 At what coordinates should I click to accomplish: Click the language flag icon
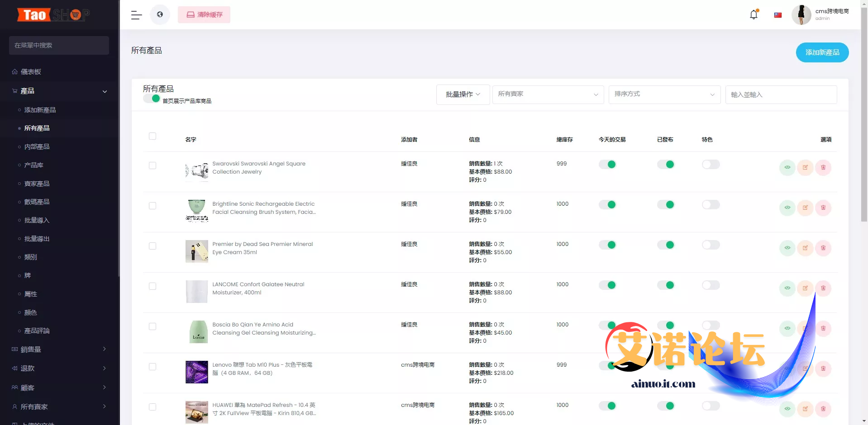[777, 15]
